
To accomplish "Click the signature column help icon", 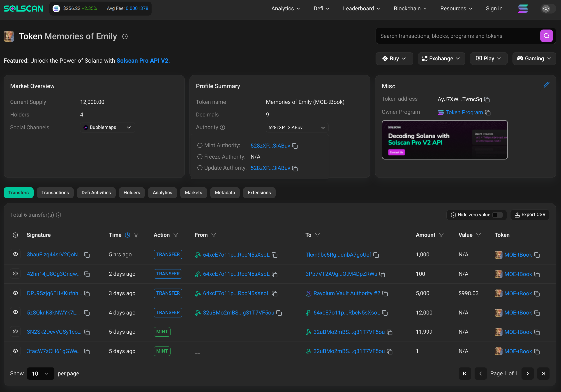I will 15,235.
